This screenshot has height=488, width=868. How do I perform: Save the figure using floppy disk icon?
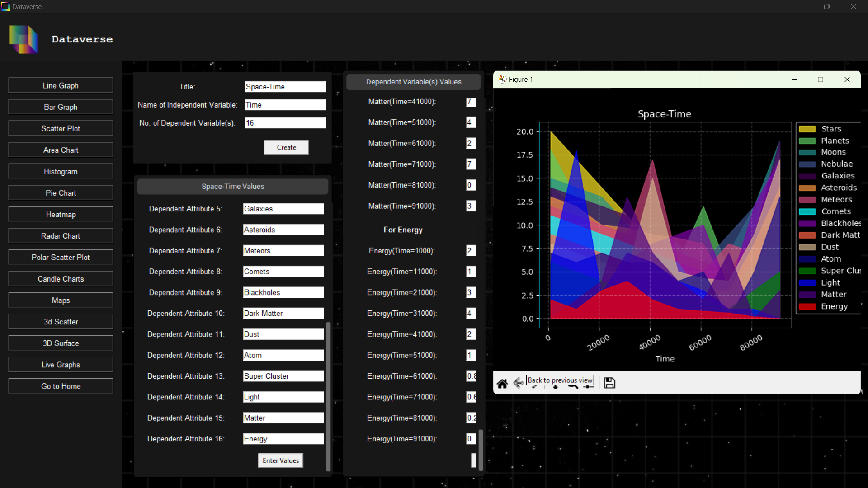[x=609, y=383]
